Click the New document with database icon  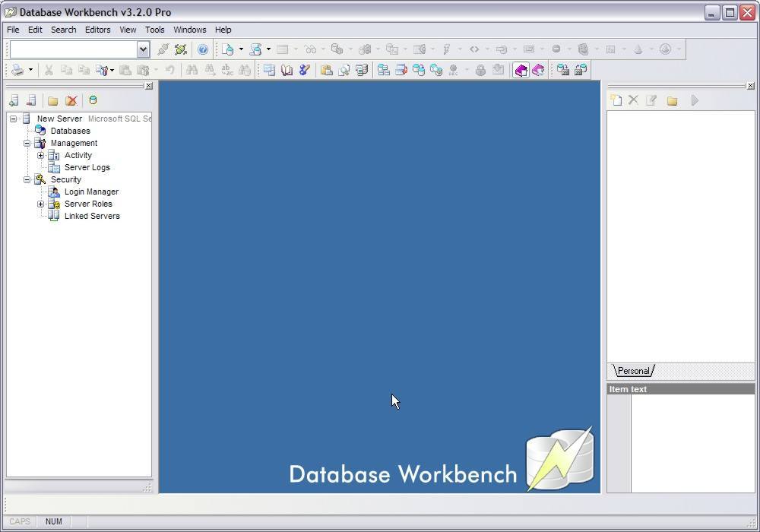[227, 49]
